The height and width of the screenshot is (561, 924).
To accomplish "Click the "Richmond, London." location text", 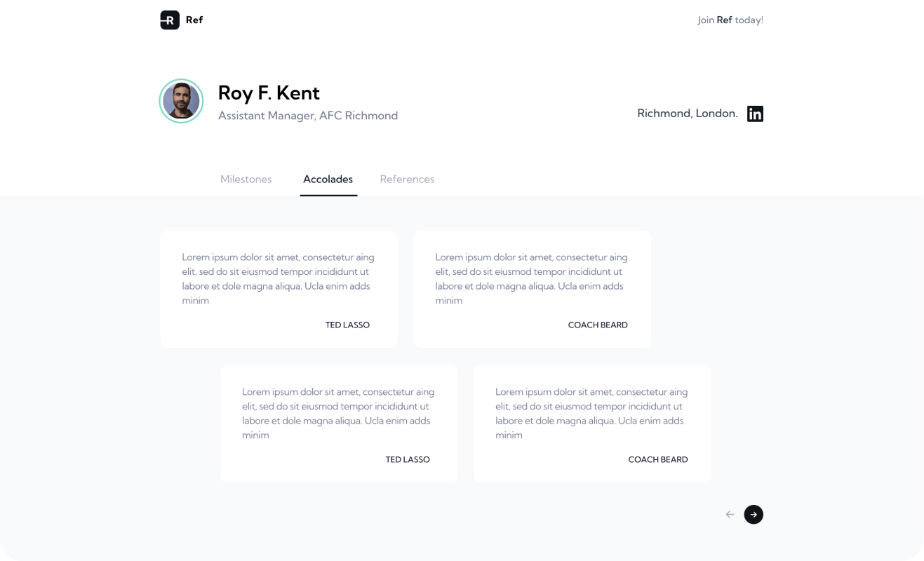I will (x=687, y=114).
